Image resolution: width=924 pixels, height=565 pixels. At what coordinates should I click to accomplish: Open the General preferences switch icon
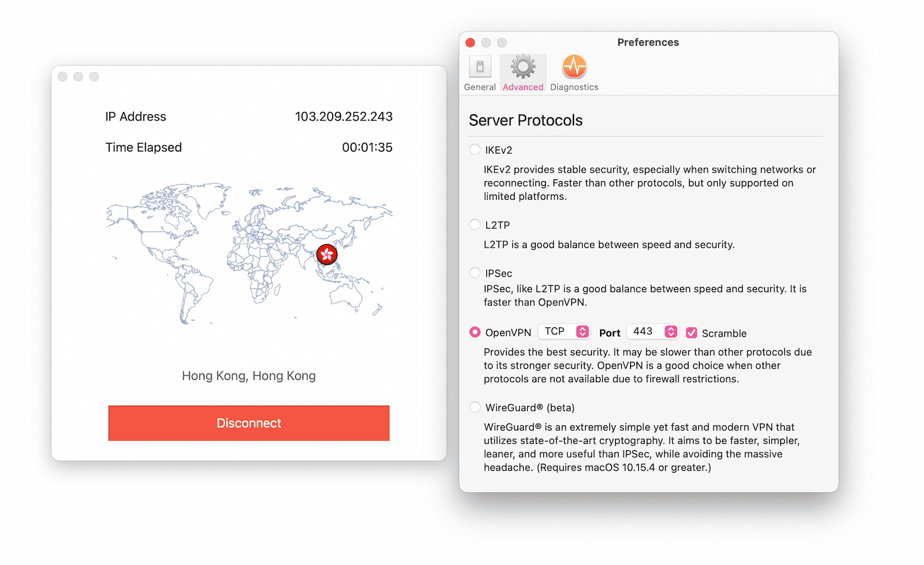[480, 67]
